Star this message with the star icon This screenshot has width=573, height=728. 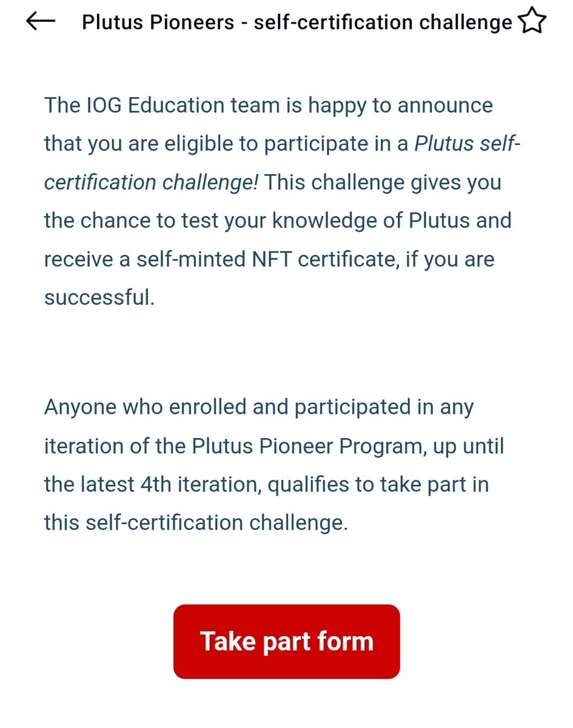(532, 21)
